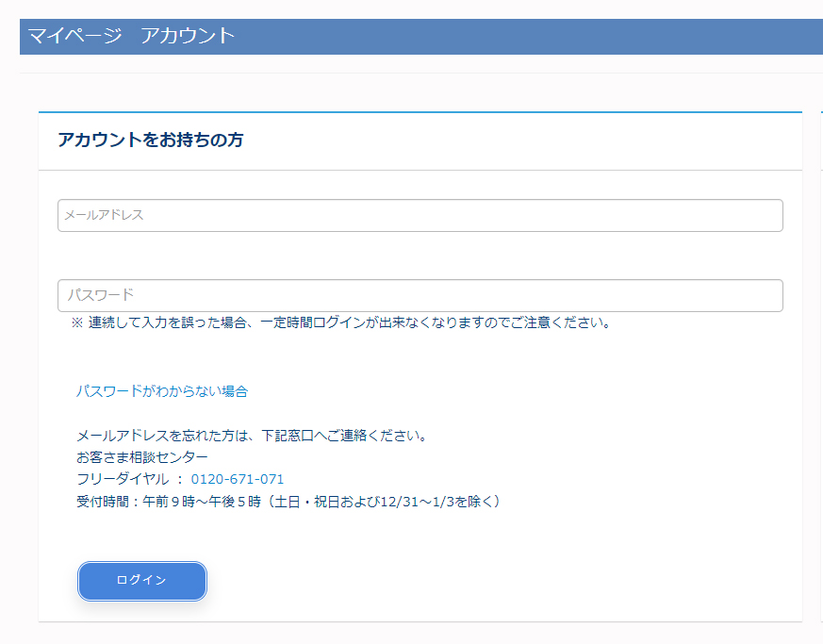Click the お客さま相談センター contact label
Screen dimensions: 823x644
[x=138, y=456]
